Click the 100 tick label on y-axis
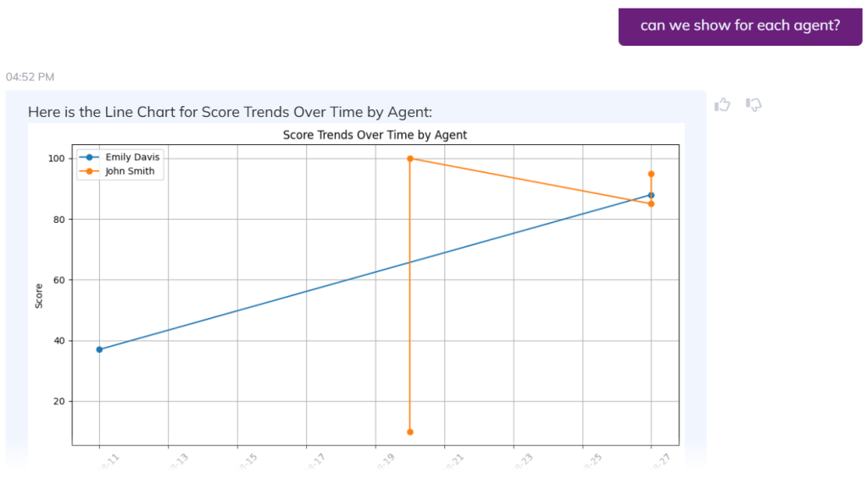The height and width of the screenshot is (480, 868). pyautogui.click(x=57, y=159)
